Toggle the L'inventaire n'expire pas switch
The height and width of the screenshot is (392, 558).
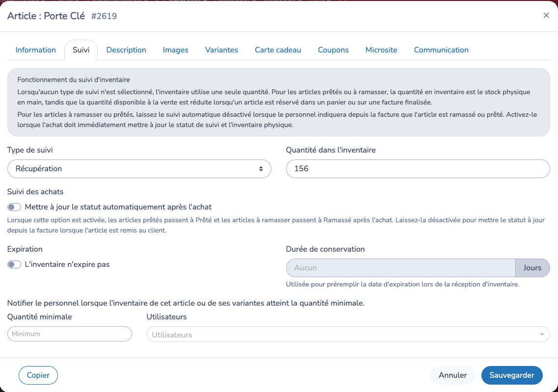(x=14, y=264)
